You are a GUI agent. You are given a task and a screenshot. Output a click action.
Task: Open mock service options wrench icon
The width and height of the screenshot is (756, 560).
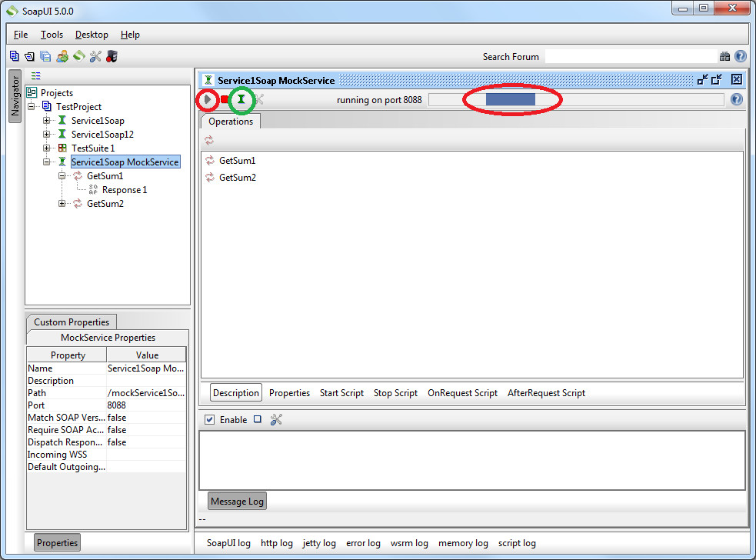(259, 99)
